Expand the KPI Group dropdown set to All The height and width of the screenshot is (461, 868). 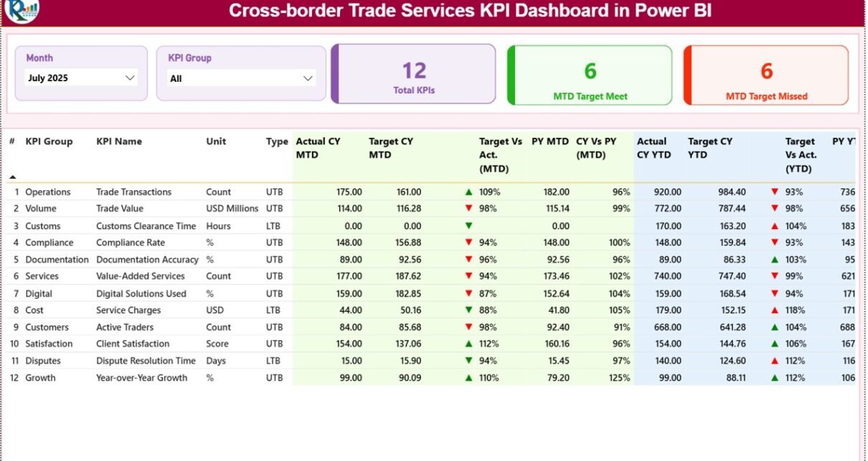pos(241,78)
